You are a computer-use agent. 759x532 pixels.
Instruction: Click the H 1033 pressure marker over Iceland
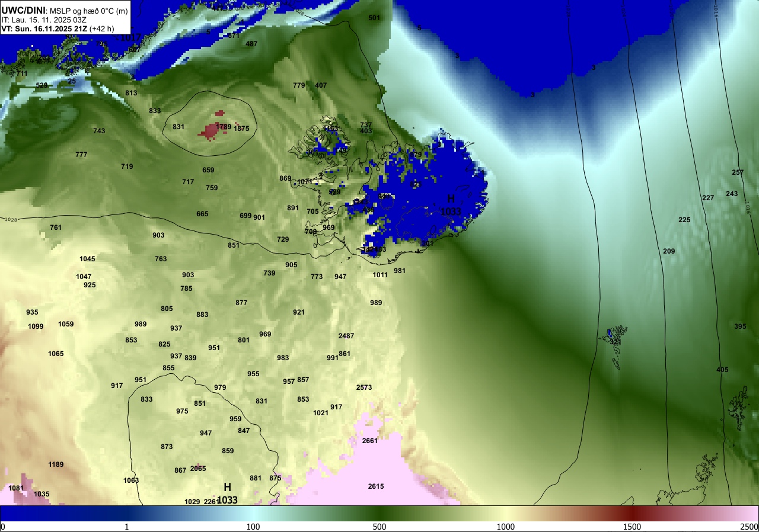pyautogui.click(x=451, y=205)
